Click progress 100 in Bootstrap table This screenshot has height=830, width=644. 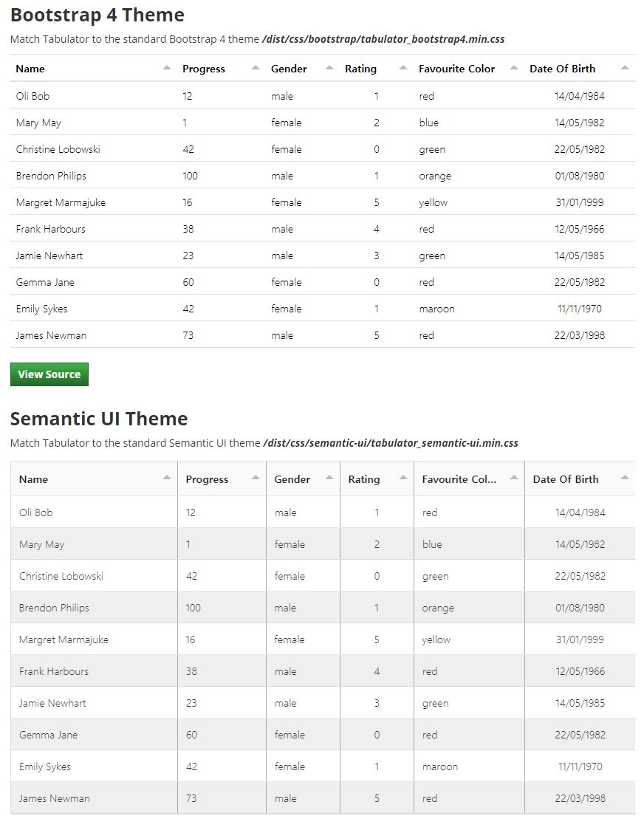pos(190,176)
